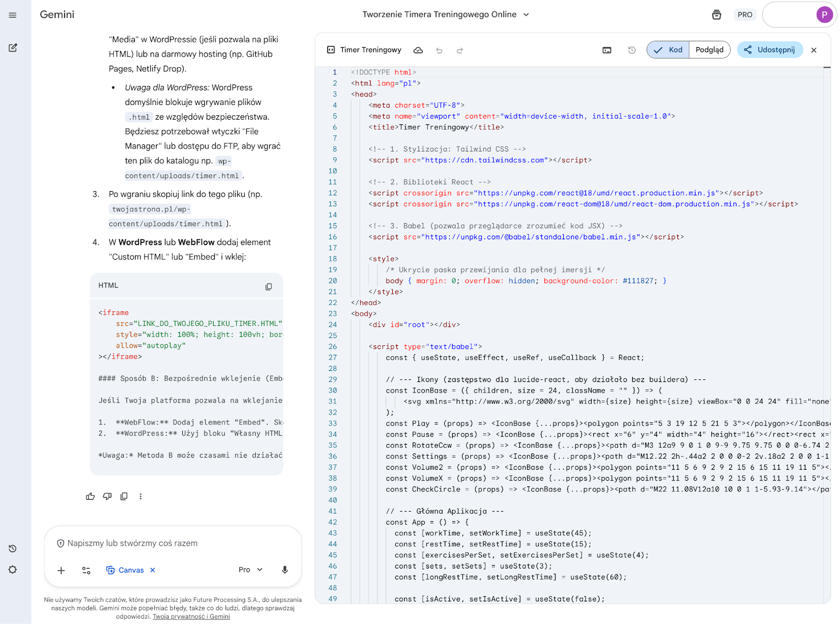Click the PRO badge
This screenshot has width=840, height=624.
744,15
